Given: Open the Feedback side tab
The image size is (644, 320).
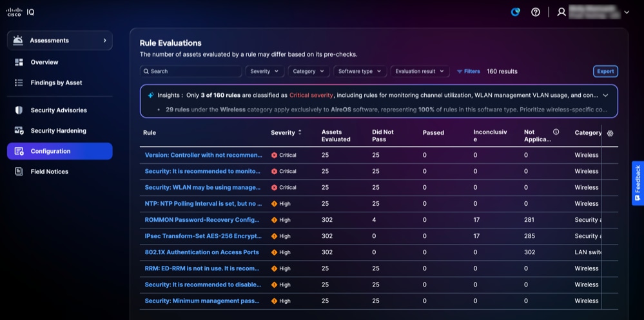Looking at the screenshot, I should (x=638, y=183).
